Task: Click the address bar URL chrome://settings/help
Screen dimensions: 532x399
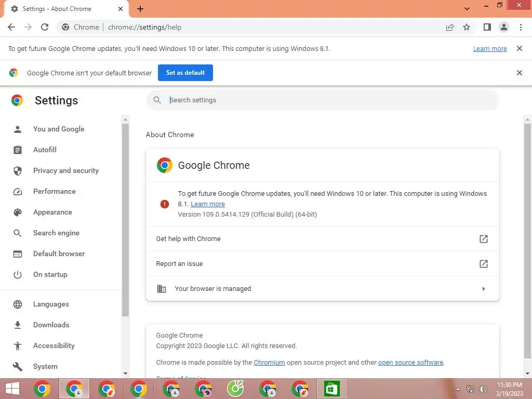Action: tap(144, 27)
